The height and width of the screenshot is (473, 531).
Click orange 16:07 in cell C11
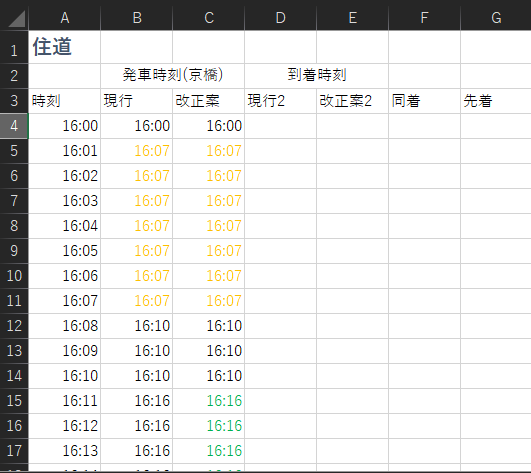209,301
